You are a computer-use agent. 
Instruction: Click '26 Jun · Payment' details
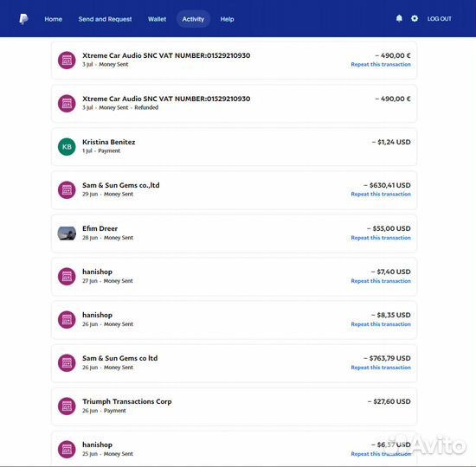104,411
